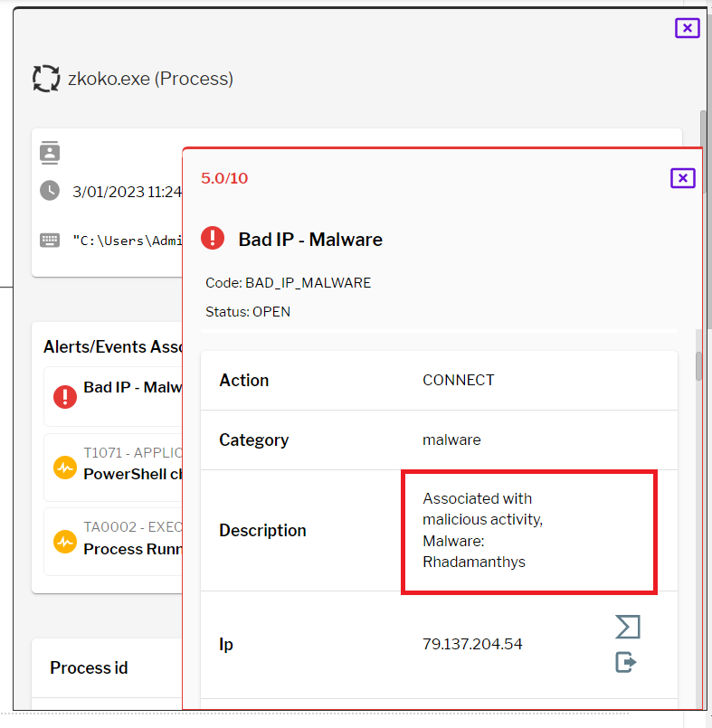Click the Rhadamanthys description text
The width and height of the screenshot is (712, 728).
click(x=474, y=562)
